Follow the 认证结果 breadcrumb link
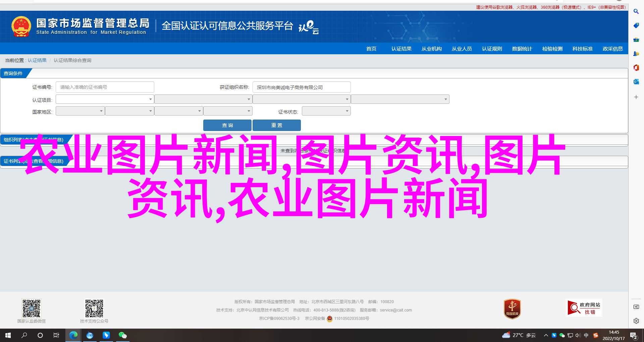The width and height of the screenshot is (644, 342). 37,60
